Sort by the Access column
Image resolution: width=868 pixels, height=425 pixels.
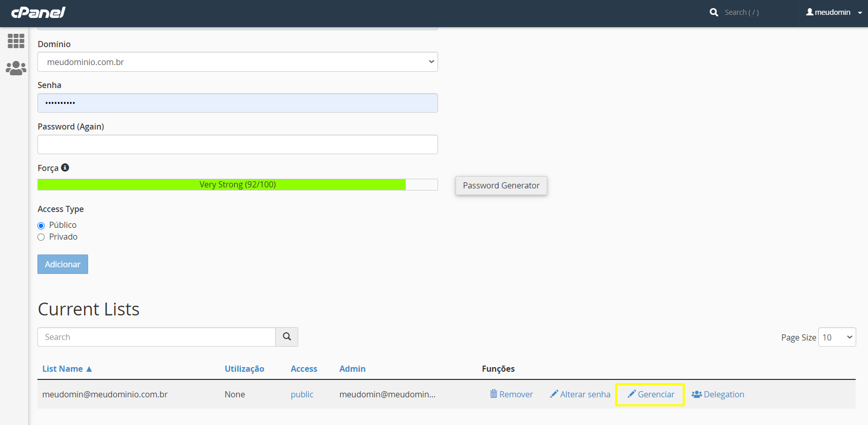pos(304,369)
